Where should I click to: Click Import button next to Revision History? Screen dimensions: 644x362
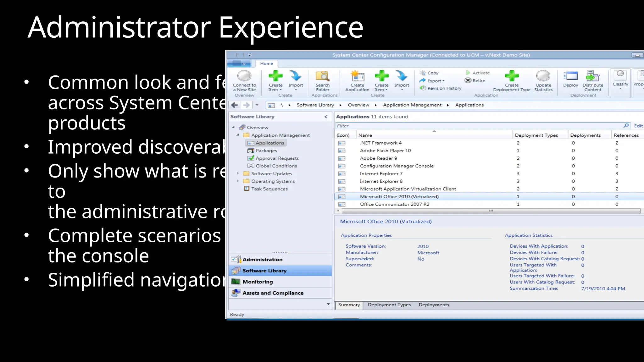click(402, 80)
